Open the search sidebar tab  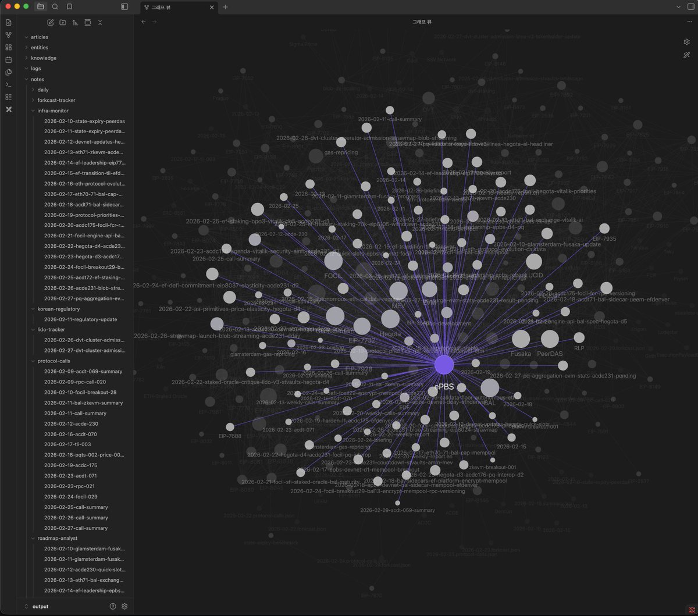55,7
